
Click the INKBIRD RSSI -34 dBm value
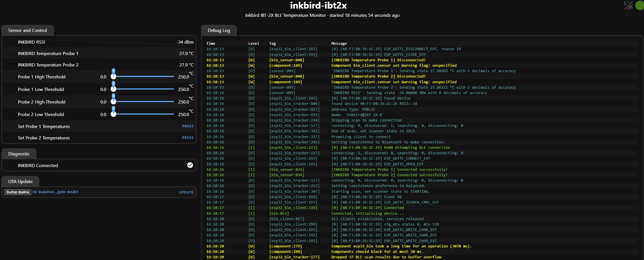[185, 42]
